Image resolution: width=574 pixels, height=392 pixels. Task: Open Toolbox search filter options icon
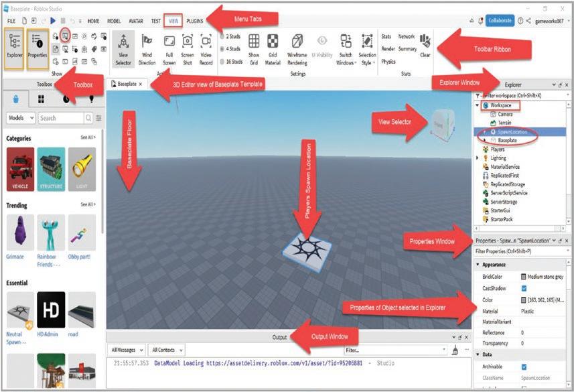99,118
